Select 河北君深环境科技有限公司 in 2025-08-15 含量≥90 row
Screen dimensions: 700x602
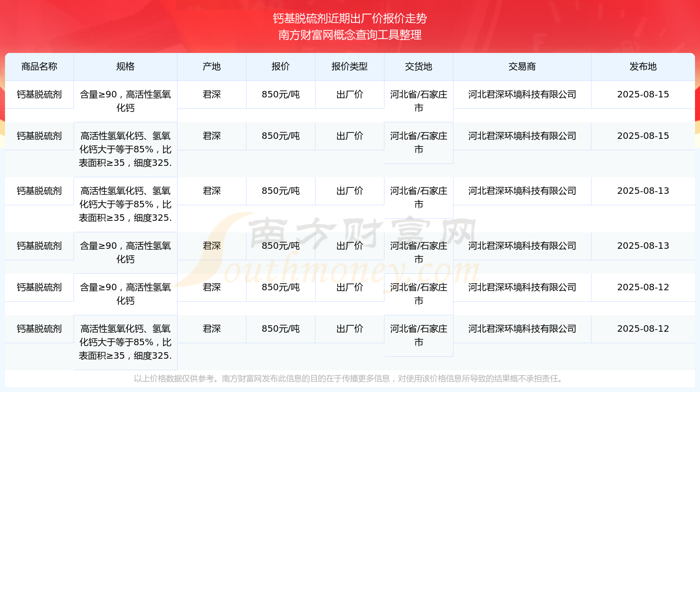coord(522,94)
